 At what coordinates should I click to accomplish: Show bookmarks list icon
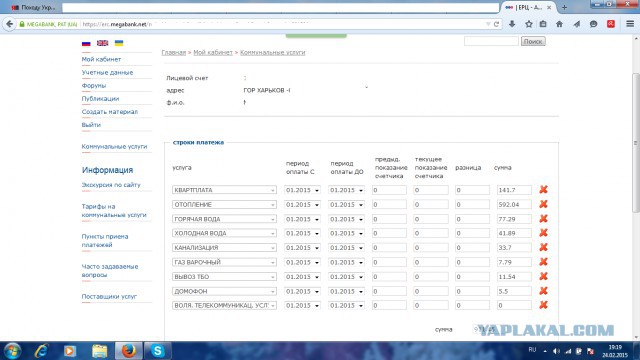(x=543, y=24)
